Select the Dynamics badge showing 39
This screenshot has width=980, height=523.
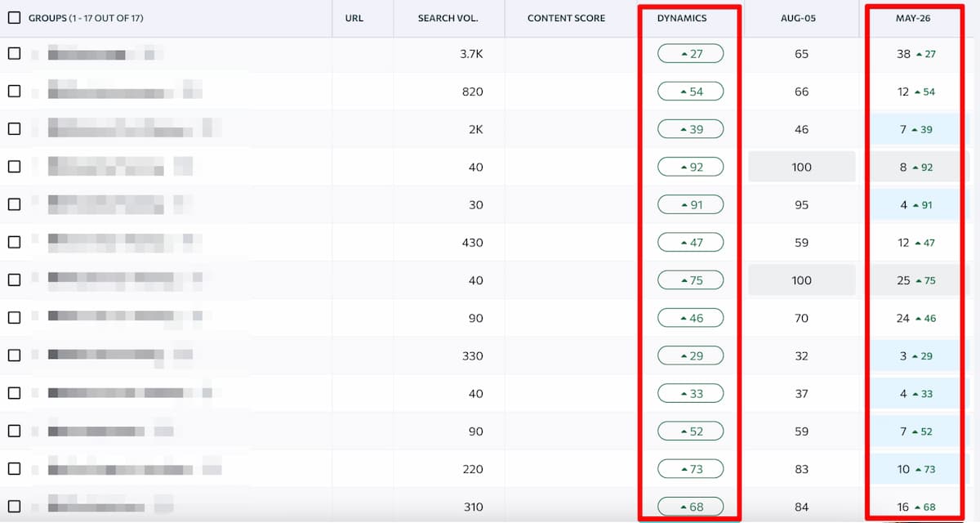click(690, 129)
